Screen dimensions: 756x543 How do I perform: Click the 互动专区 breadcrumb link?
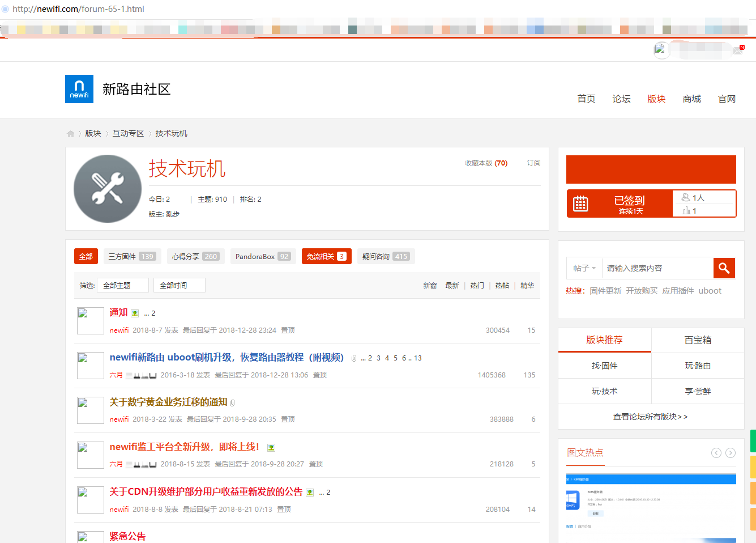point(128,133)
